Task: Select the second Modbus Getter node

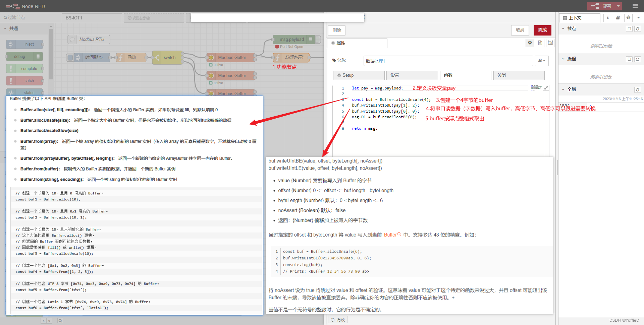Action: coord(231,75)
